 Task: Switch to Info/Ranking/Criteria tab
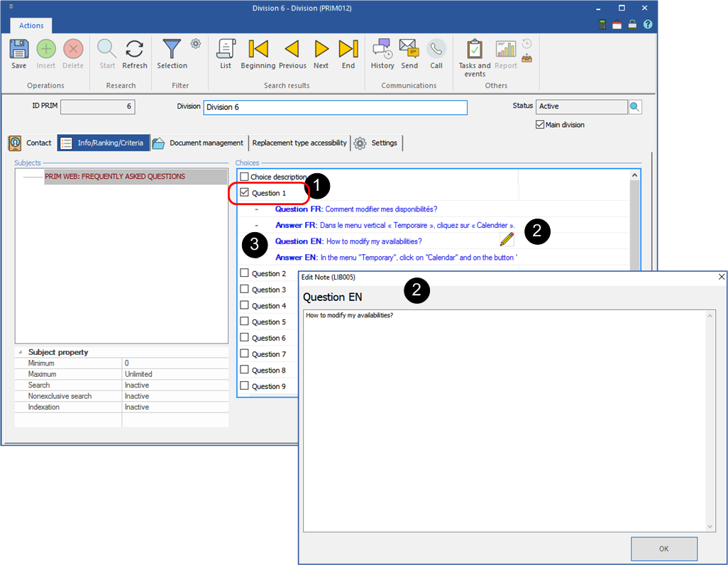[104, 143]
